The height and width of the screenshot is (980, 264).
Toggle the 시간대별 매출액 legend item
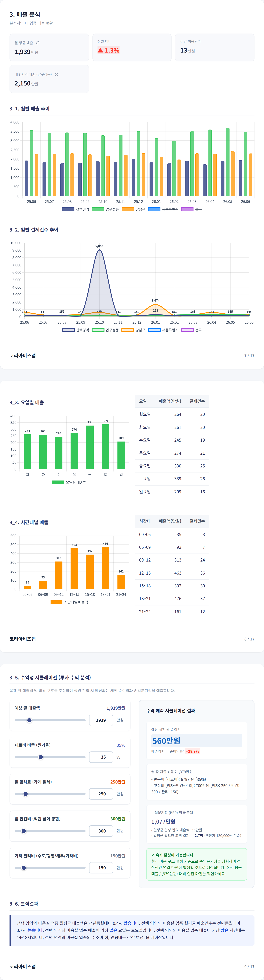(69, 602)
